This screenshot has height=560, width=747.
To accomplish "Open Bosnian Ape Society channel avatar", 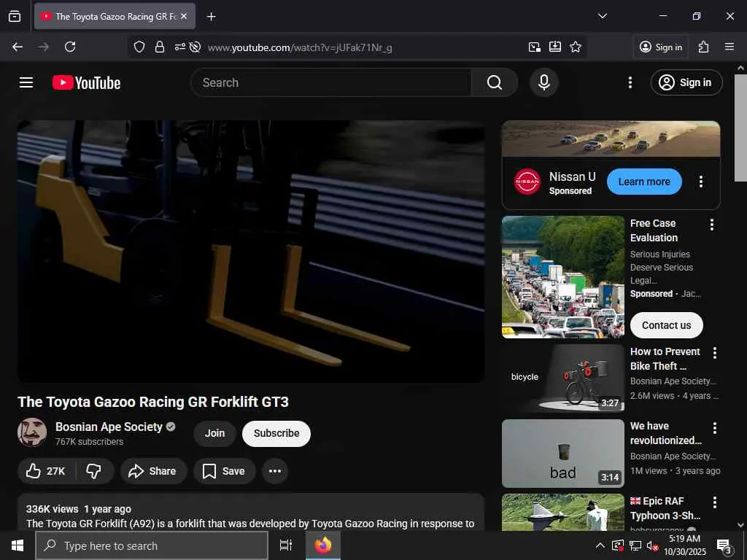I will point(32,432).
